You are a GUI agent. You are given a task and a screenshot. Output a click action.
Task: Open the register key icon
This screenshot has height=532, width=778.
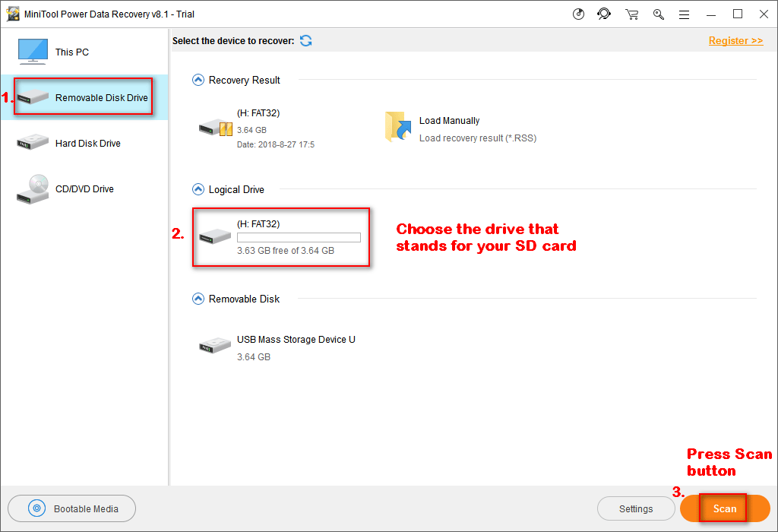point(659,14)
